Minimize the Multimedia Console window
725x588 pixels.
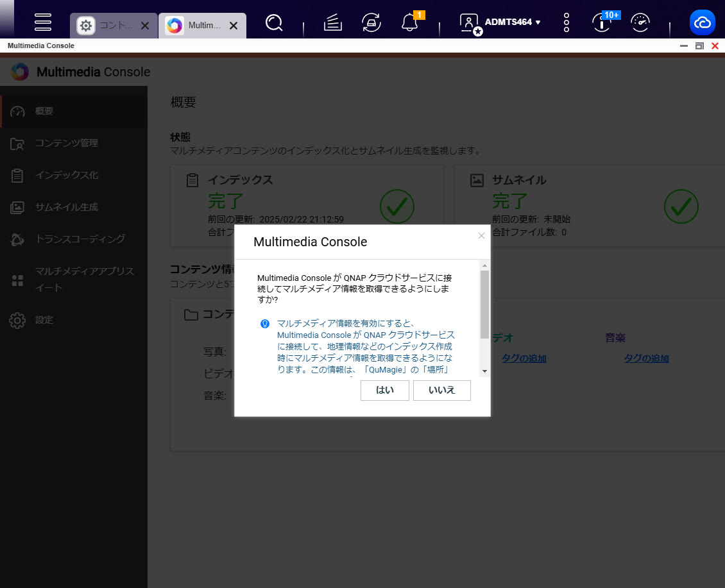684,46
